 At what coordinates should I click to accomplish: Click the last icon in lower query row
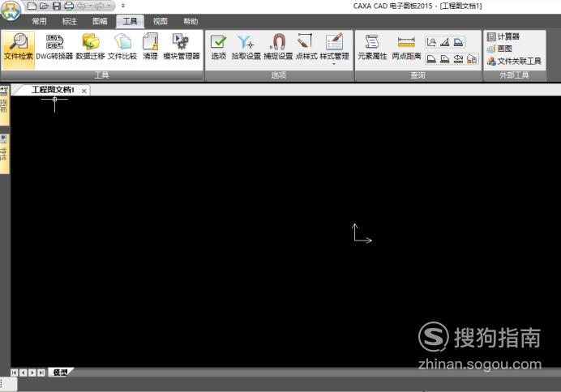[472, 59]
